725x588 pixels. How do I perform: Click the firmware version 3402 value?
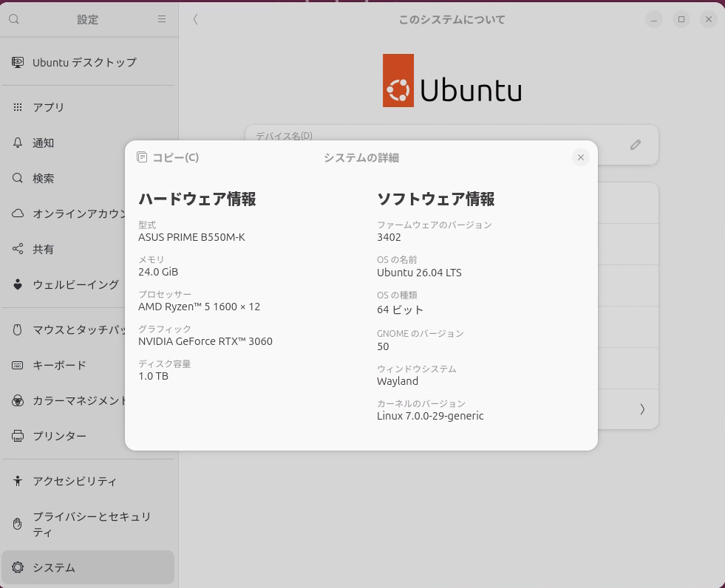pyautogui.click(x=389, y=237)
